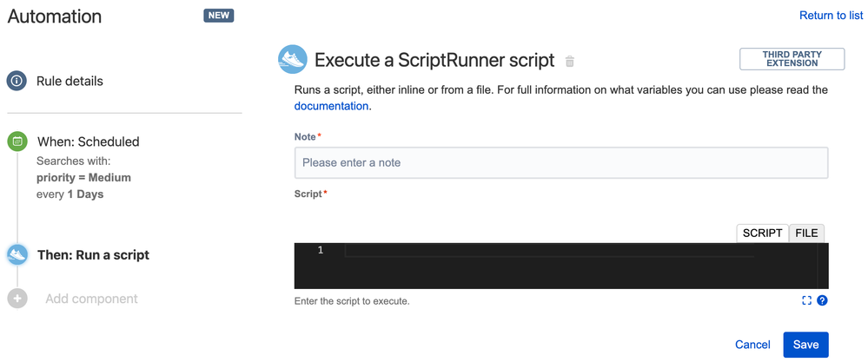This screenshot has width=868, height=362.
Task: Click the Note input field
Action: coord(560,162)
